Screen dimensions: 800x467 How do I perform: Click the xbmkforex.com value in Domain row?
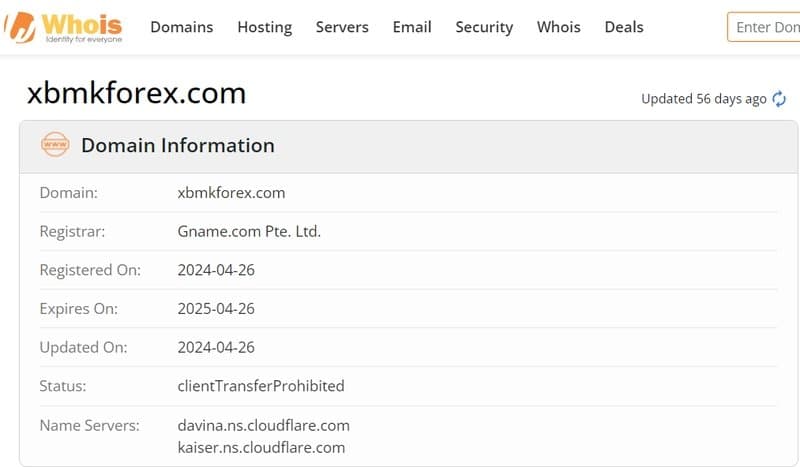(231, 192)
